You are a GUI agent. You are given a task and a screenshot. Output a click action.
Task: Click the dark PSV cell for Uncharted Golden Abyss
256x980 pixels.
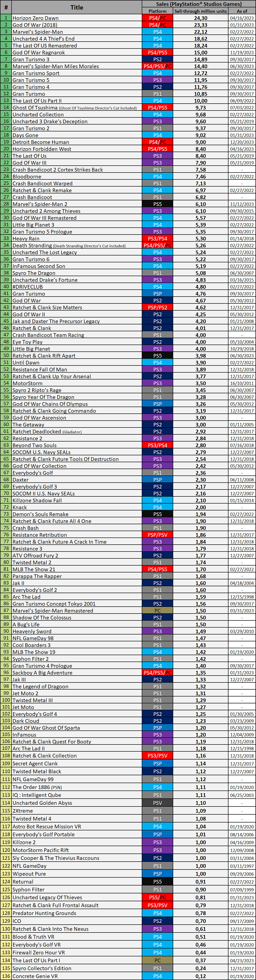(x=157, y=803)
